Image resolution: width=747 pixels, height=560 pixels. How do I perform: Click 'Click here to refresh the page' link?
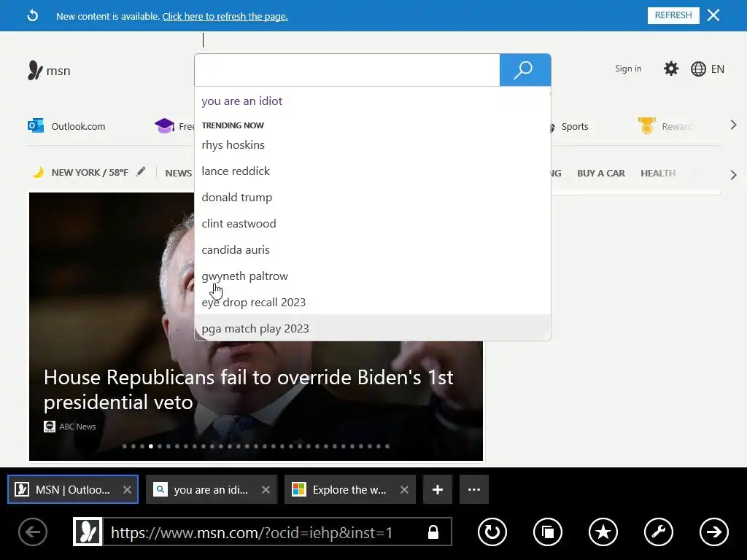tap(225, 16)
